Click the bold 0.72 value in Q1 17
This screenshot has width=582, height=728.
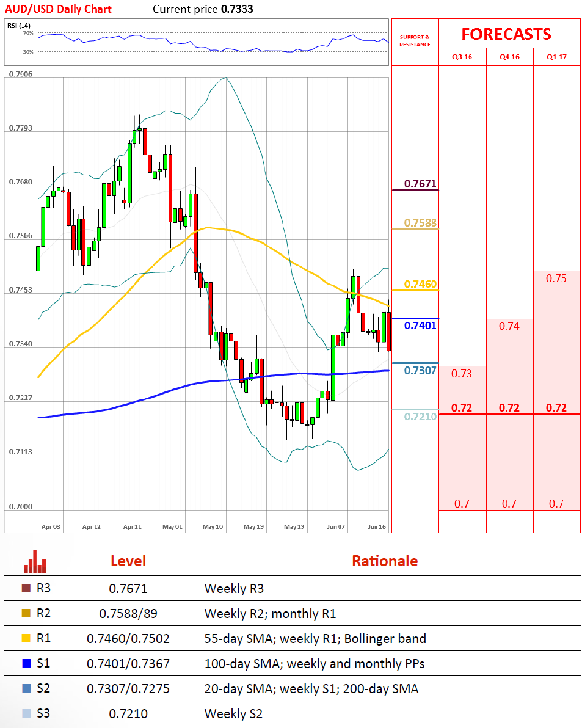pyautogui.click(x=556, y=407)
